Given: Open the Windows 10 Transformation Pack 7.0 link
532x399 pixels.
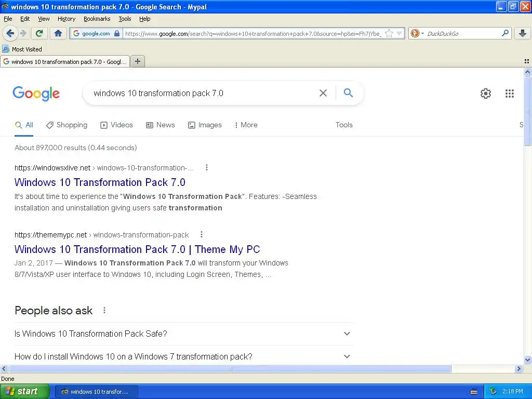Looking at the screenshot, I should pos(100,182).
